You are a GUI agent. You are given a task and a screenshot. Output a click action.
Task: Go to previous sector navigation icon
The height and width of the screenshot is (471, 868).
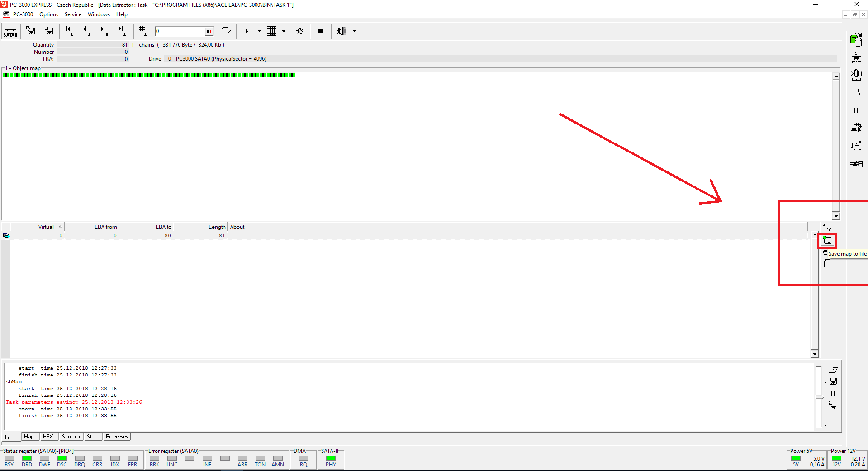coord(87,31)
